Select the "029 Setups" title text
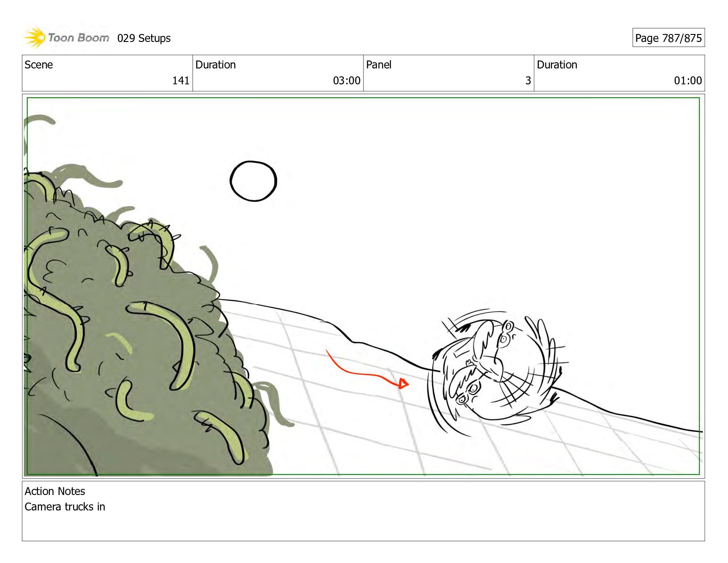 [x=144, y=38]
